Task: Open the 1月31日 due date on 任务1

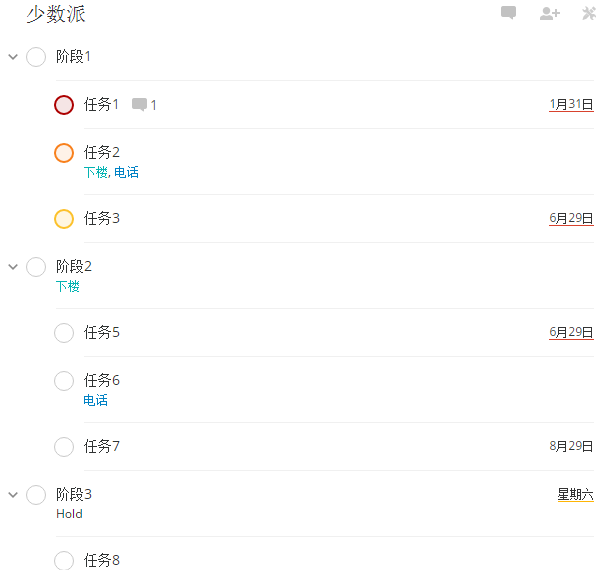Action: (571, 104)
